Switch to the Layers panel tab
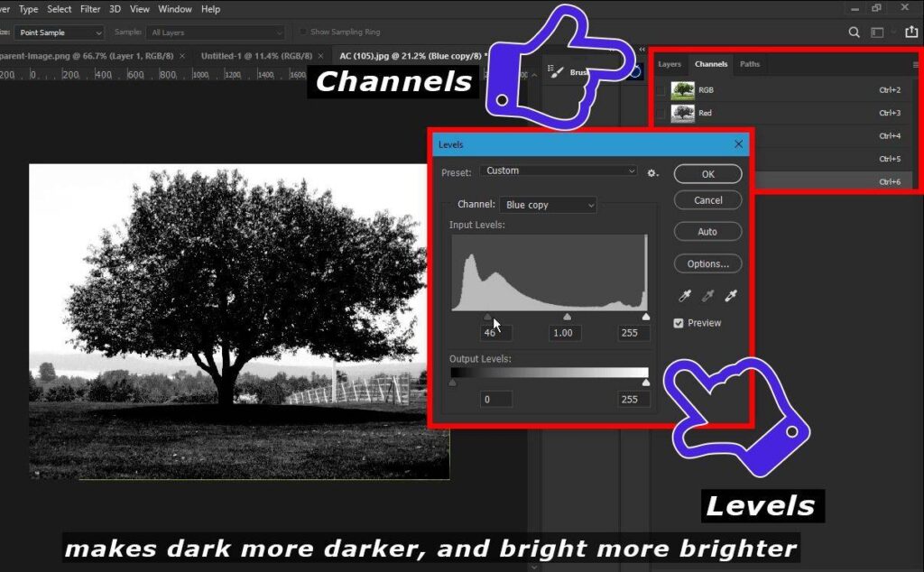This screenshot has width=924, height=572. [x=670, y=64]
